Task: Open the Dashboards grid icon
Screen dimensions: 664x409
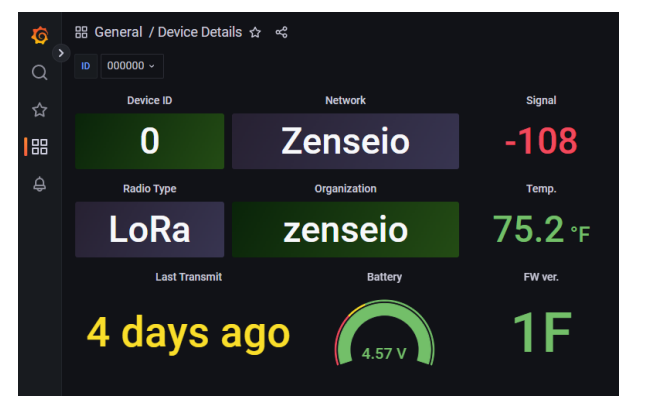Action: pyautogui.click(x=39, y=147)
